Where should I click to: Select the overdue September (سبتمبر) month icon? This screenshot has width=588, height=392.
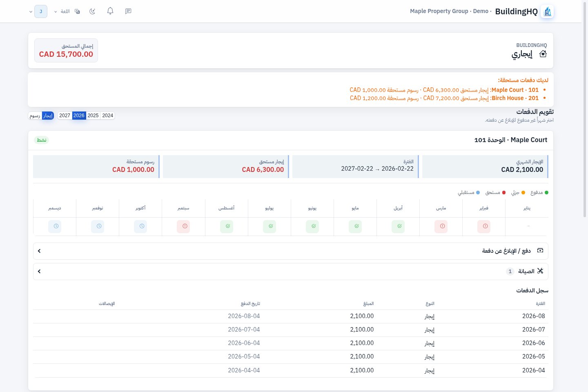point(183,227)
